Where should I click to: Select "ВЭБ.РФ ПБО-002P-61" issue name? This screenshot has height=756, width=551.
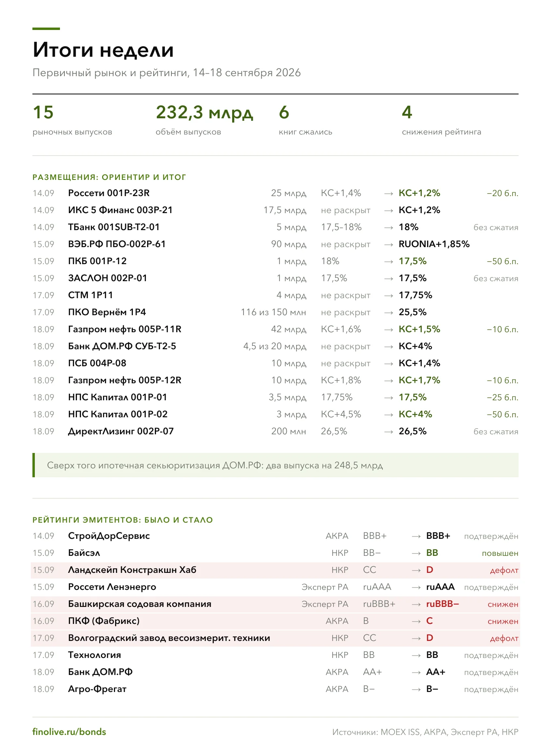(117, 244)
